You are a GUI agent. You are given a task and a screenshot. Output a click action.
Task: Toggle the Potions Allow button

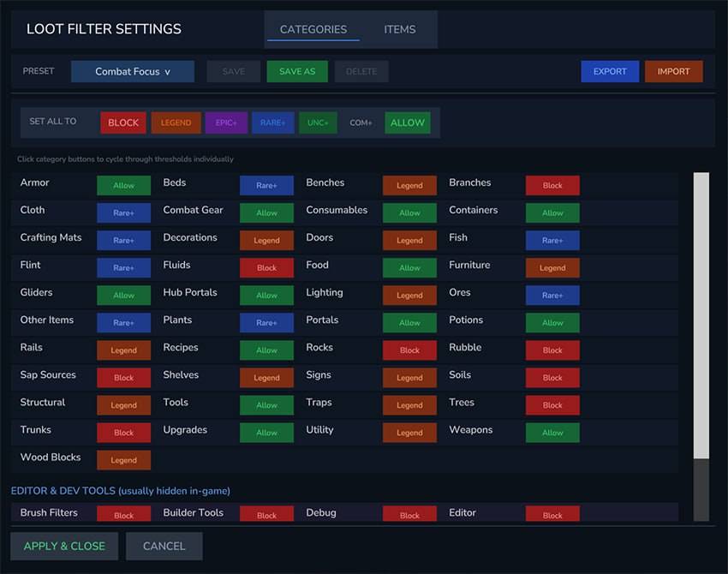(552, 323)
